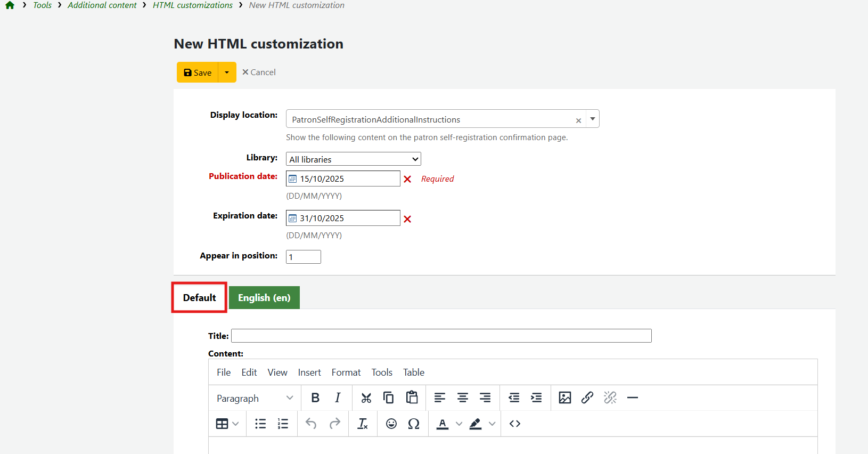Viewport: 868px width, 454px height.
Task: Clear the publication date with red X
Action: tap(407, 179)
